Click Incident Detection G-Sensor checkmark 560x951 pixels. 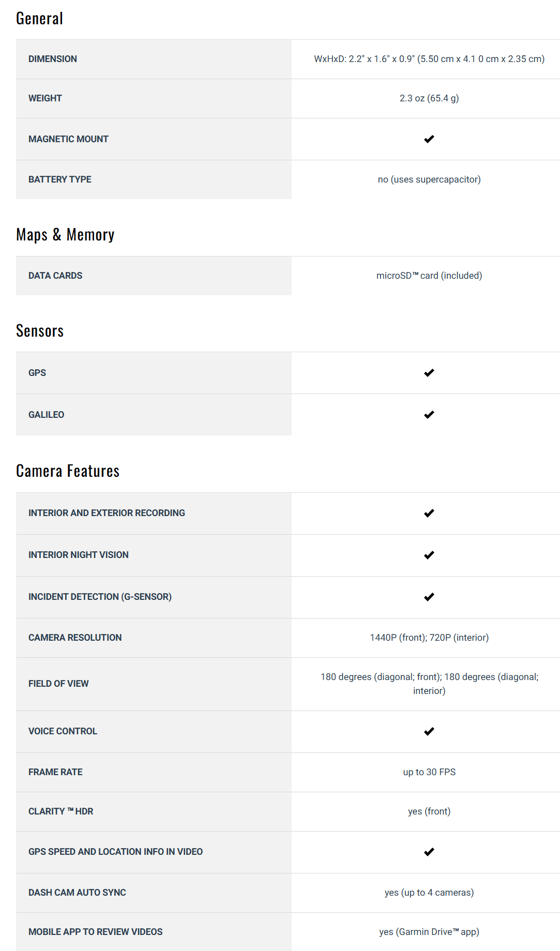click(x=429, y=597)
